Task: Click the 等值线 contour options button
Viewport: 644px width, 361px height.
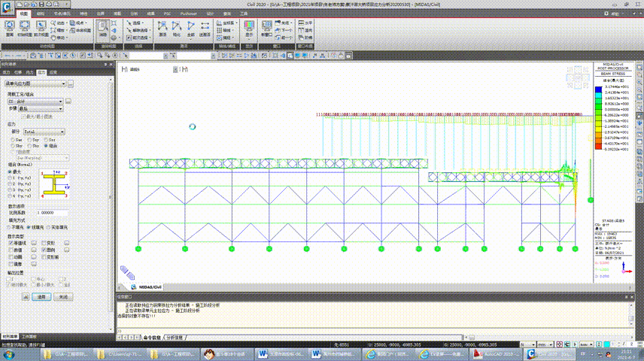Action: click(x=34, y=243)
